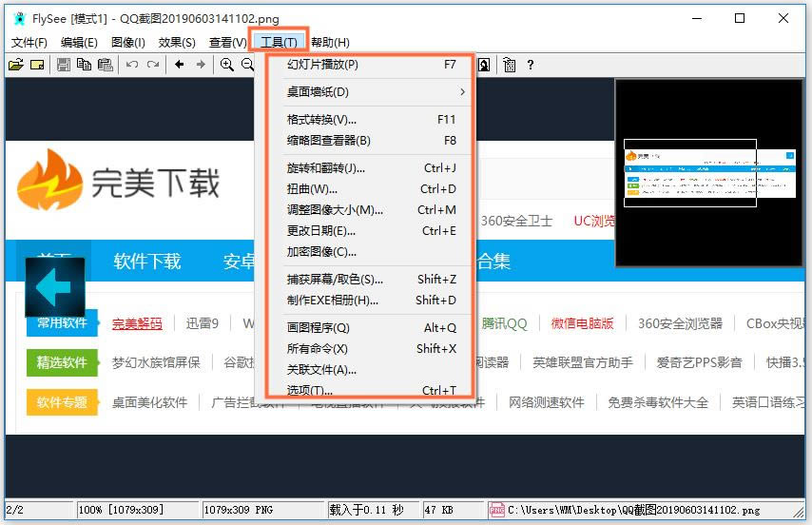Click the open file folder icon

tap(16, 65)
